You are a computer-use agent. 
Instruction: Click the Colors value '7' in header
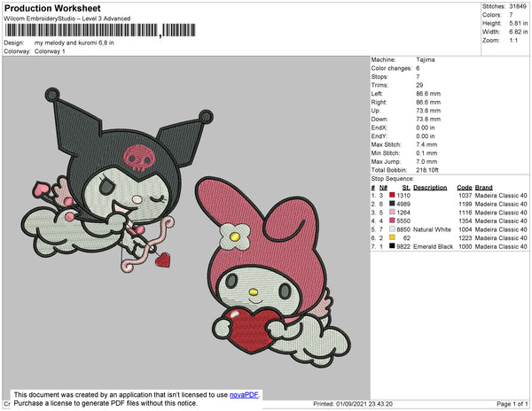[511, 15]
